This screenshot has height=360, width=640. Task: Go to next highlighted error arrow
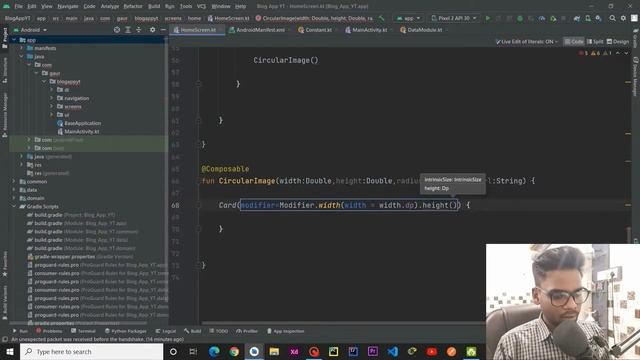point(626,53)
